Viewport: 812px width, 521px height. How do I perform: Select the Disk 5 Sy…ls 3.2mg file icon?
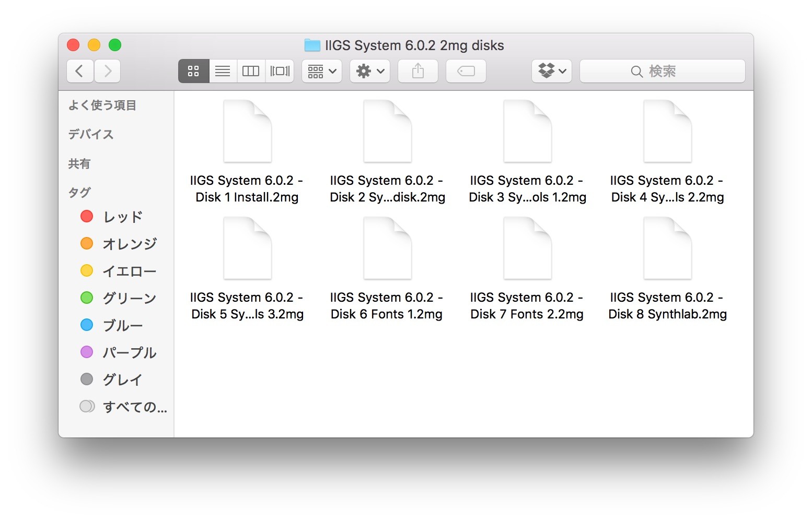click(248, 248)
